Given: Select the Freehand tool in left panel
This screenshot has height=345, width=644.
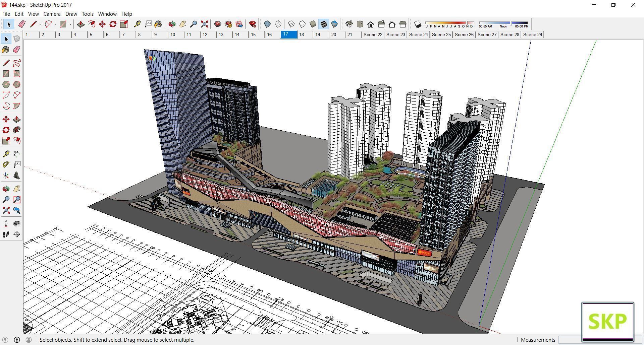Looking at the screenshot, I should (17, 63).
